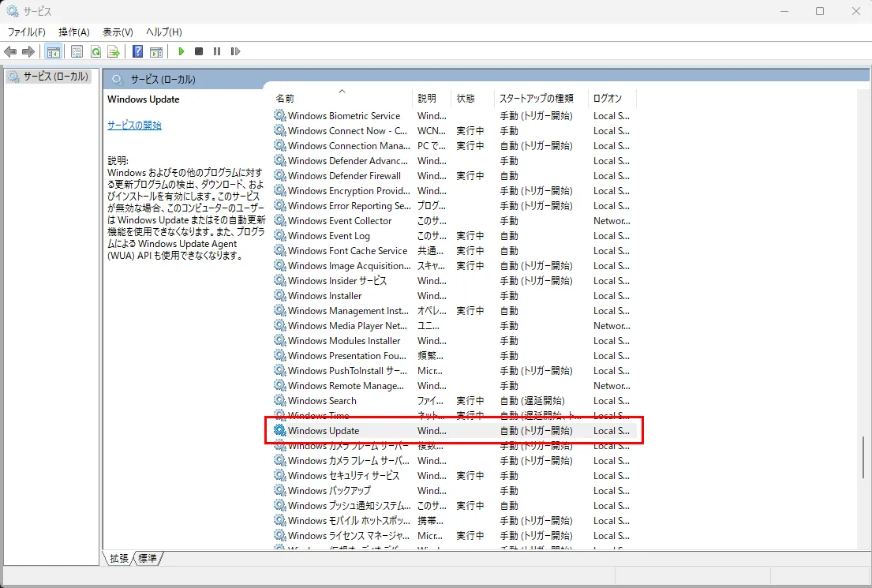Click the Services app icon in title bar
Viewport: 872px width, 588px height.
pyautogui.click(x=13, y=10)
